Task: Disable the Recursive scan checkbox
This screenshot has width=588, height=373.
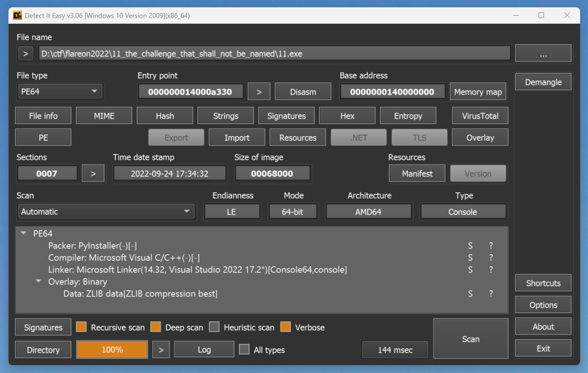Action: (x=81, y=327)
